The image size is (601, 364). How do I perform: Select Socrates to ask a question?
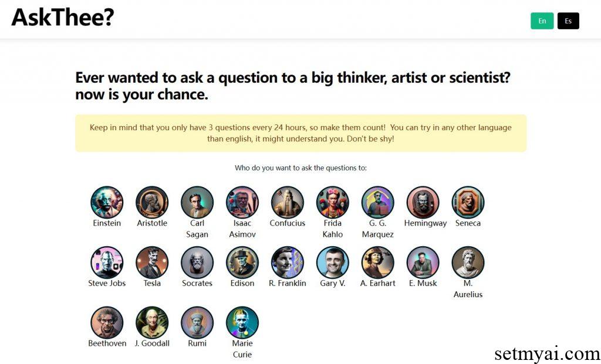point(197,261)
